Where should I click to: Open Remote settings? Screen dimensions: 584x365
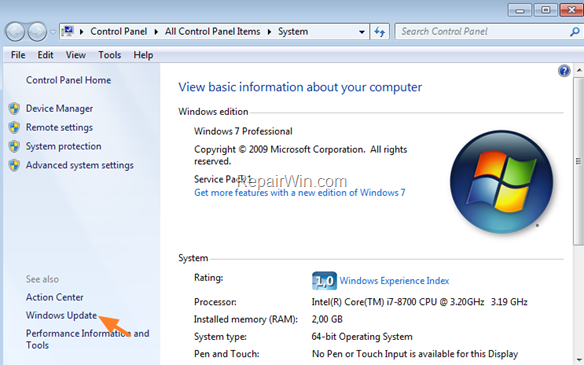(x=59, y=127)
